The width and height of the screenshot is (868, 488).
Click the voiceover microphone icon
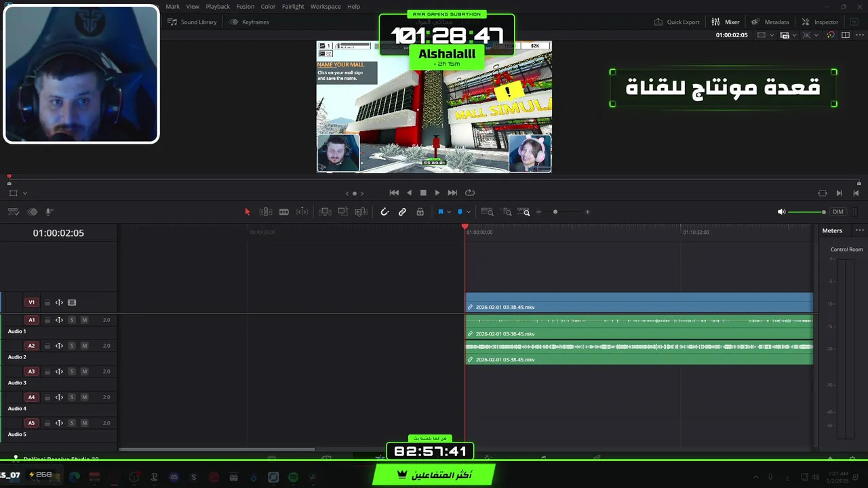tap(50, 212)
